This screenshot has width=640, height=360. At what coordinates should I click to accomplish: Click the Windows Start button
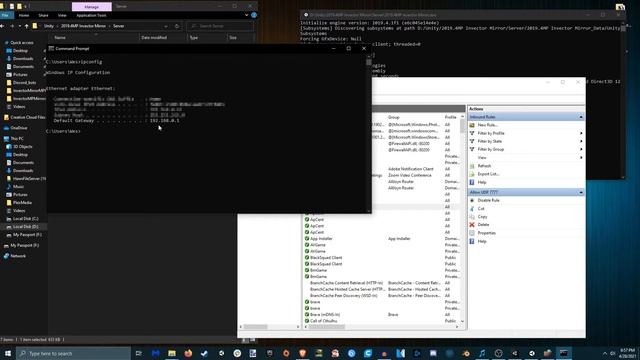point(8,353)
